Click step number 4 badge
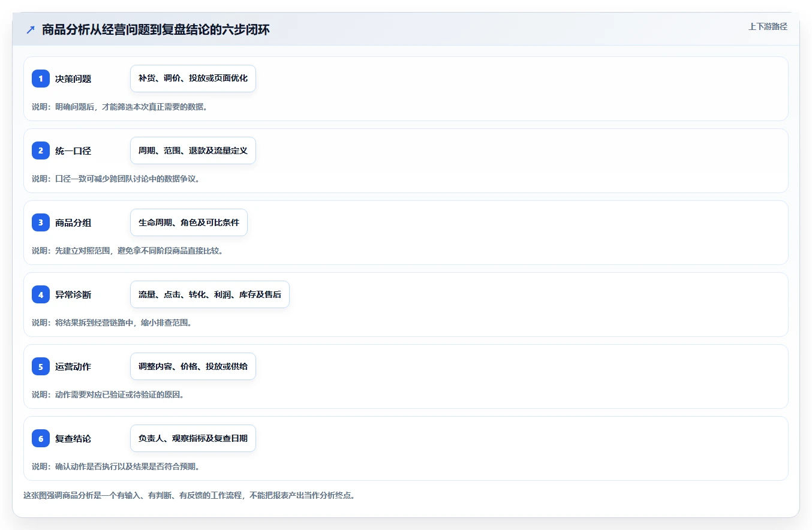This screenshot has width=812, height=530. (x=41, y=294)
